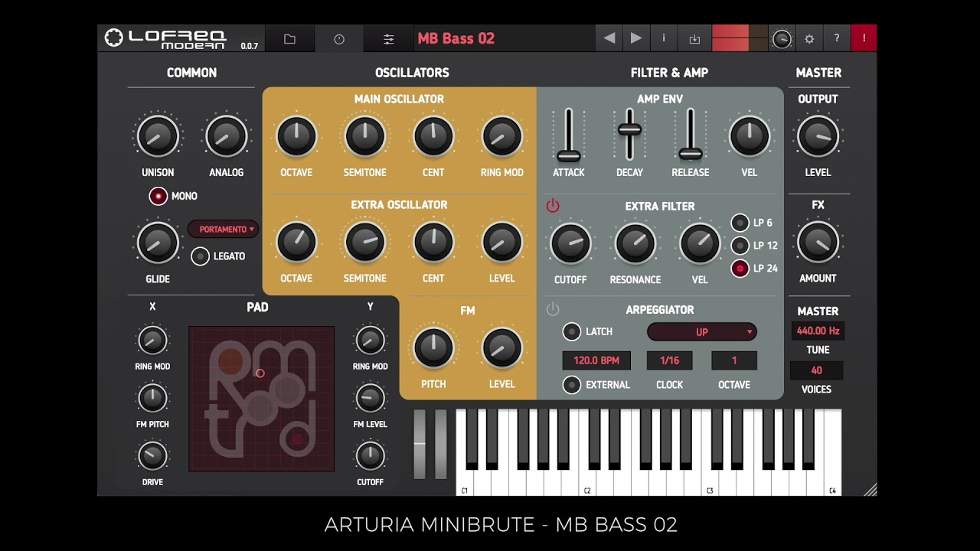Click the 120.0 BPM tempo field
The width and height of the screenshot is (980, 551).
596,360
